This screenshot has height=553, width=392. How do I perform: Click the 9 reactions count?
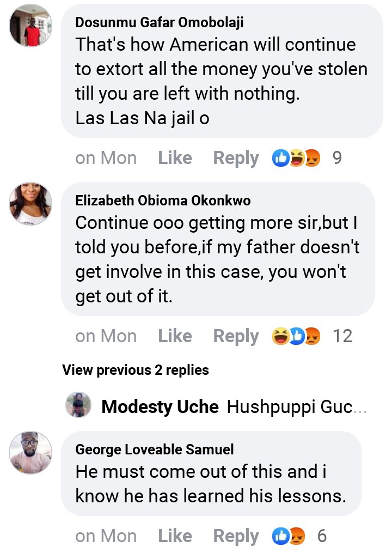pos(337,157)
